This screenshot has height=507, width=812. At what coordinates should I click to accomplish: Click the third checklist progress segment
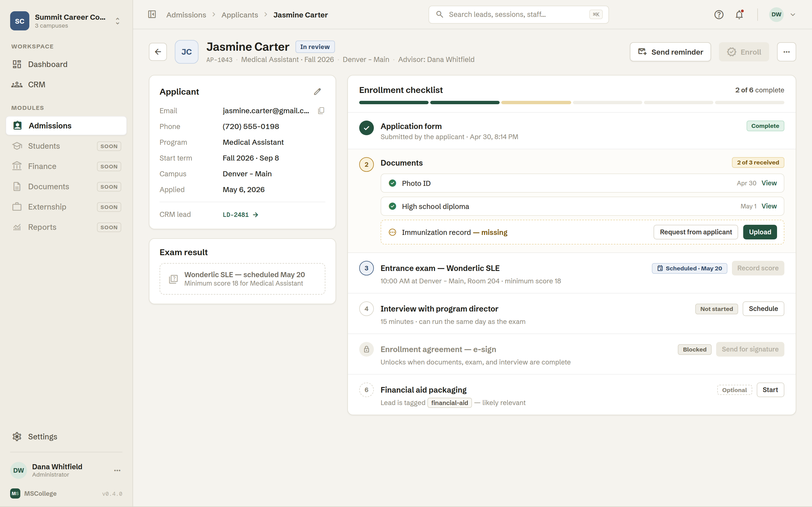[x=536, y=103]
